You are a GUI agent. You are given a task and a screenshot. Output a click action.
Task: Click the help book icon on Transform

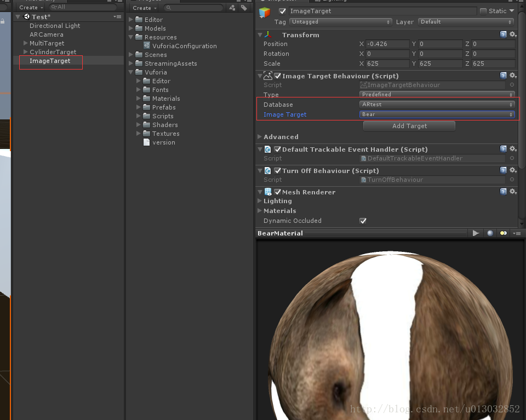[x=504, y=34]
